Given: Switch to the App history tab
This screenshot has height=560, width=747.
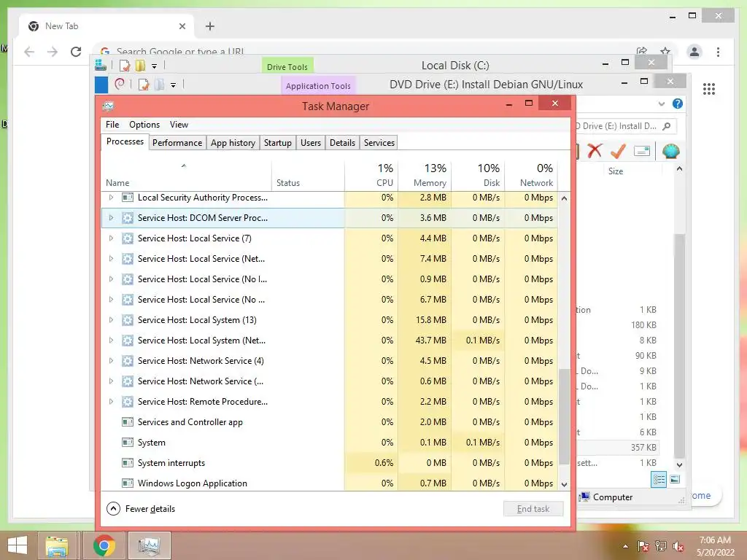Looking at the screenshot, I should pos(233,143).
